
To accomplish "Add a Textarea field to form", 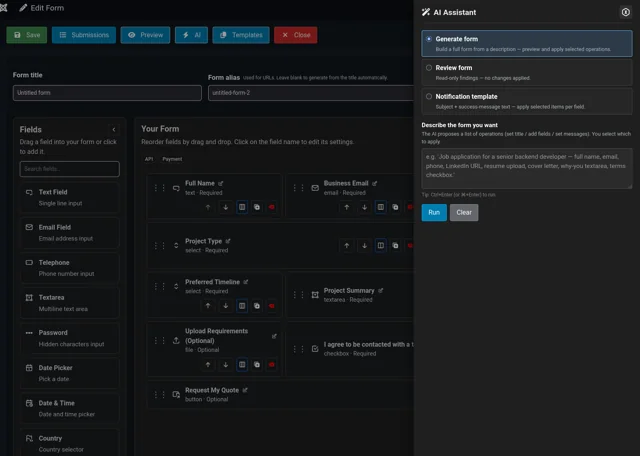I will [69, 303].
